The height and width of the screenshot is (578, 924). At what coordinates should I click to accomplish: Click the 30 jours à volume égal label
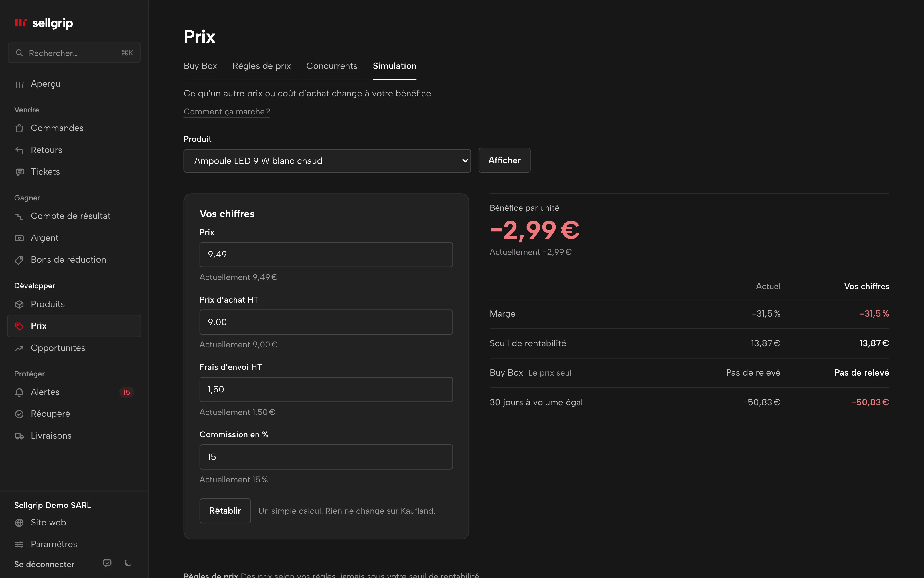click(536, 402)
